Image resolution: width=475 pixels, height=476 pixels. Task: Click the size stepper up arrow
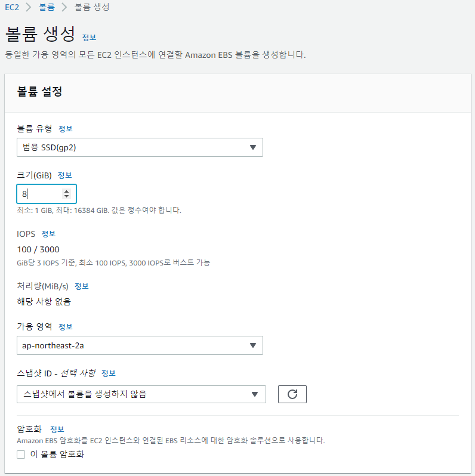coord(66,191)
